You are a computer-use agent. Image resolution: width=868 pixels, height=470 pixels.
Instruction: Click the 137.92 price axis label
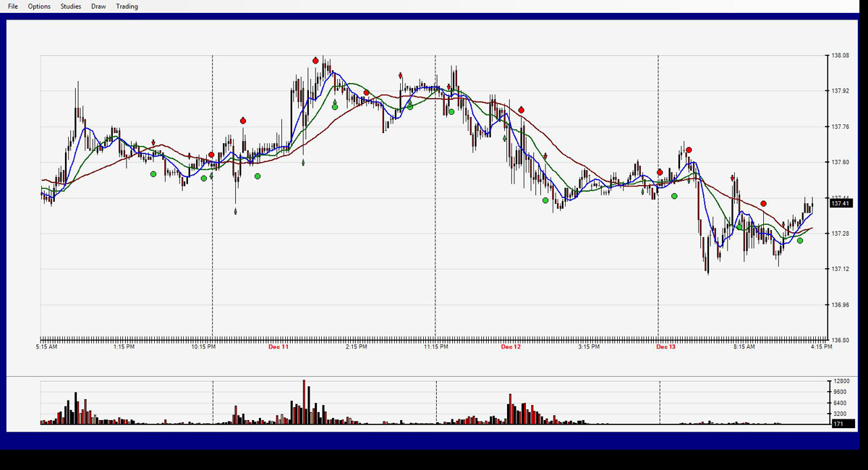click(840, 91)
